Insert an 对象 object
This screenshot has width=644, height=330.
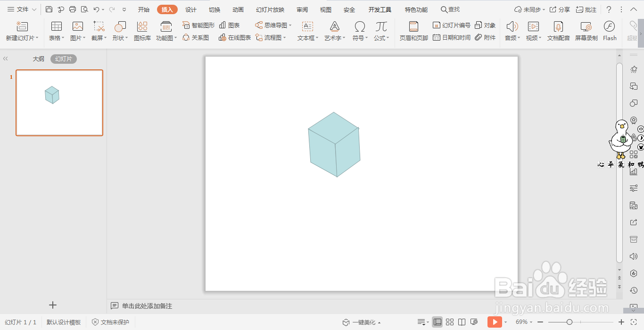(x=485, y=25)
